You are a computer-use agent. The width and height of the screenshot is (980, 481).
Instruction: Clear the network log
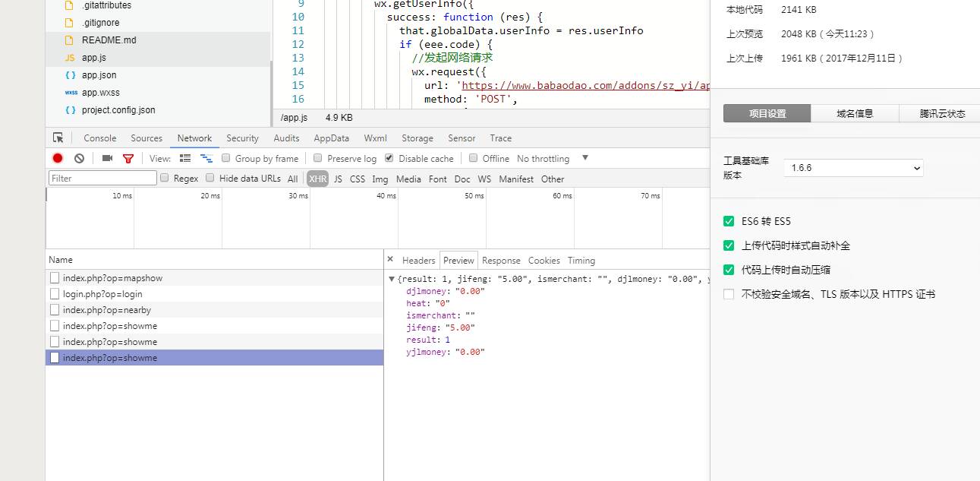pyautogui.click(x=79, y=159)
